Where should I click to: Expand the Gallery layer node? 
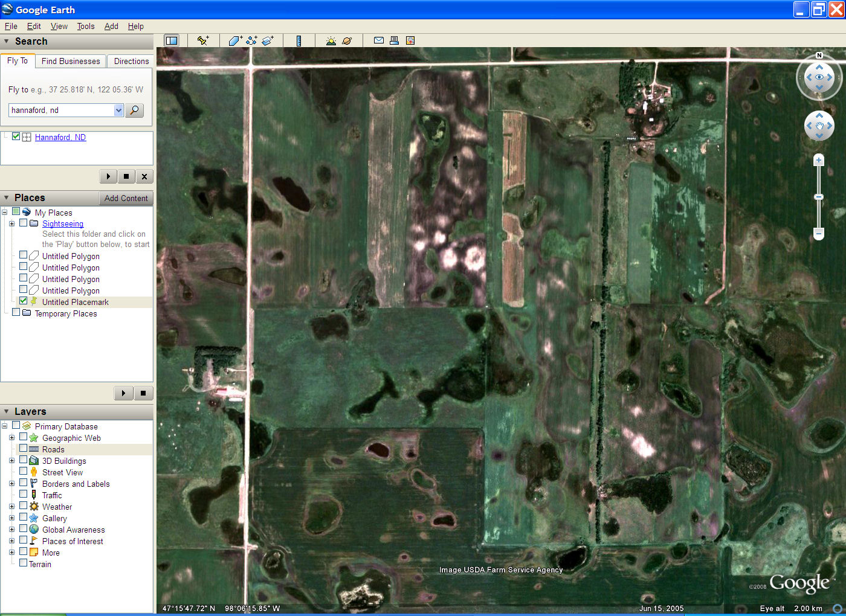[11, 518]
